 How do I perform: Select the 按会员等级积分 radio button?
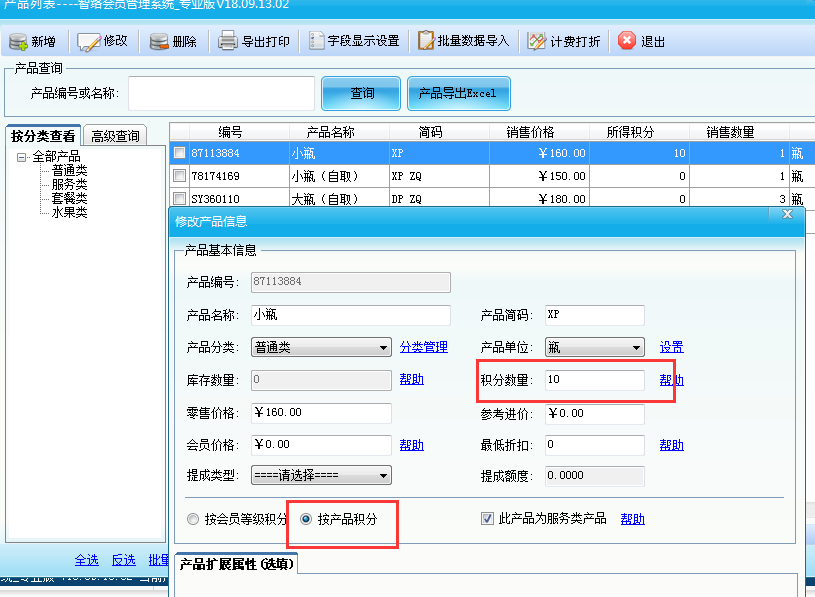click(x=194, y=519)
